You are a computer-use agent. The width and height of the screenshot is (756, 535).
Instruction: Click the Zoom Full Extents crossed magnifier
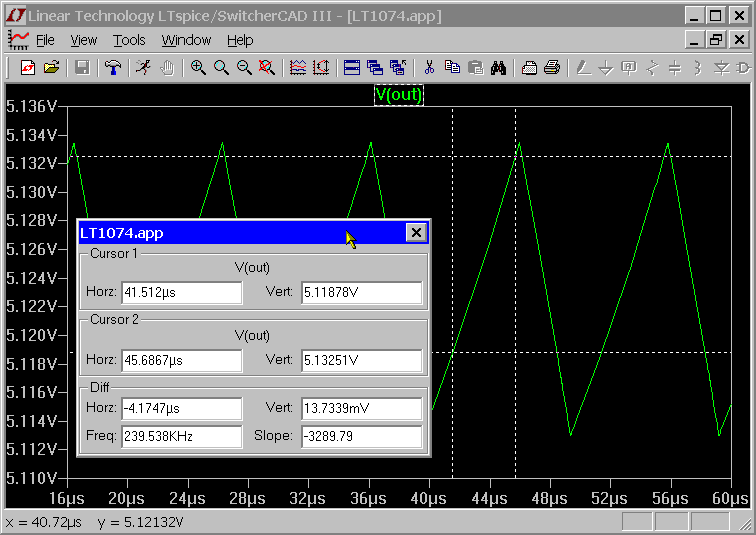[x=267, y=67]
